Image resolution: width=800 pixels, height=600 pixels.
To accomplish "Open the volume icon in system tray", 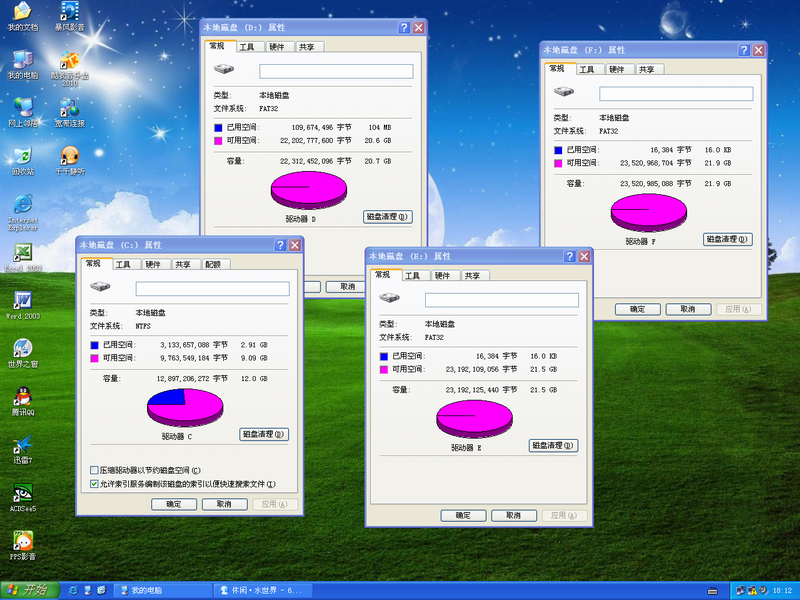I will tap(763, 590).
